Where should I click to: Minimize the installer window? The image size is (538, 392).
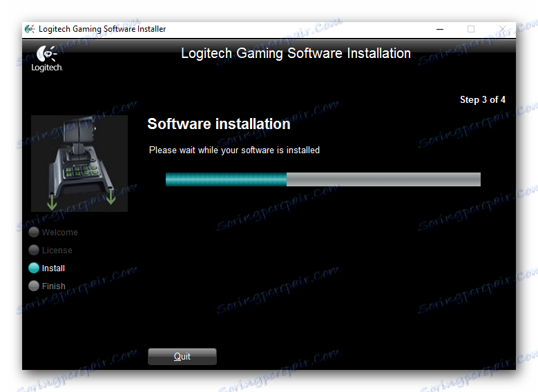[x=440, y=29]
